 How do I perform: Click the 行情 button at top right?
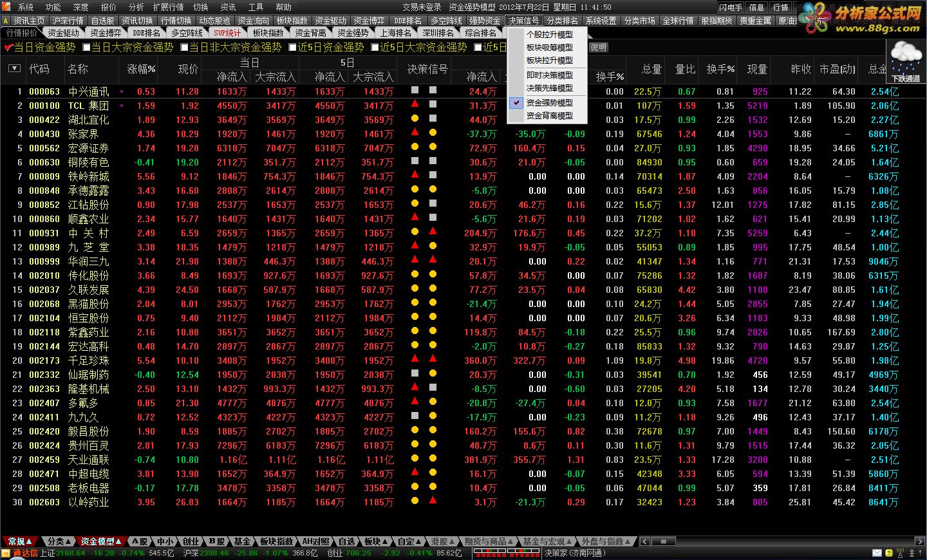(x=780, y=7)
